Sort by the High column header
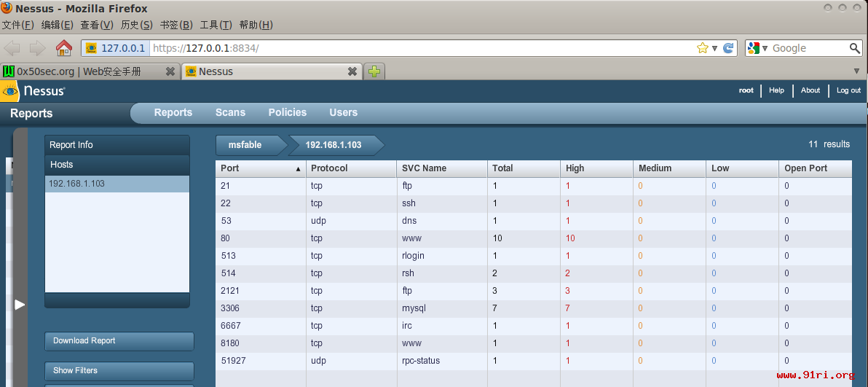868x387 pixels. [597, 168]
